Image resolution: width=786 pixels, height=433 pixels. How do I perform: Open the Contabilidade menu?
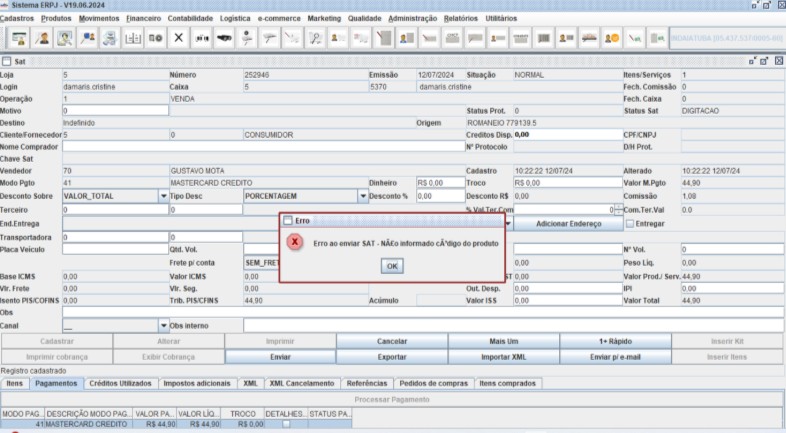pyautogui.click(x=190, y=19)
